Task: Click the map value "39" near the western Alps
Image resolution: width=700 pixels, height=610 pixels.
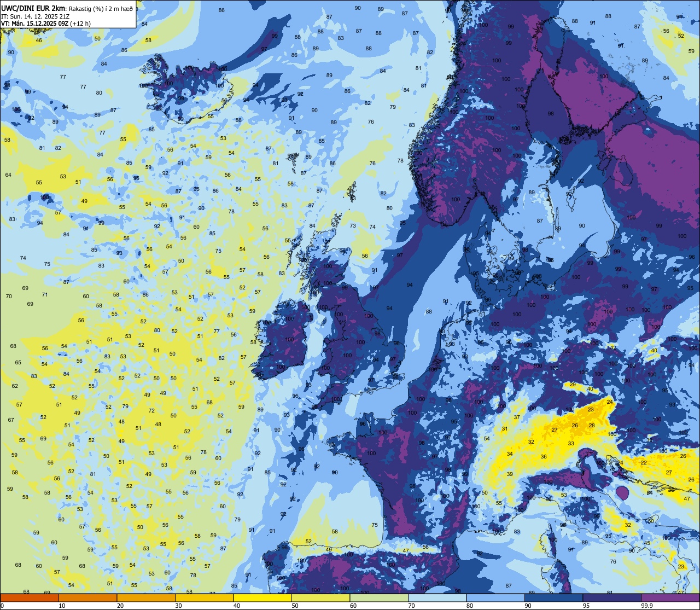Action: pyautogui.click(x=510, y=474)
